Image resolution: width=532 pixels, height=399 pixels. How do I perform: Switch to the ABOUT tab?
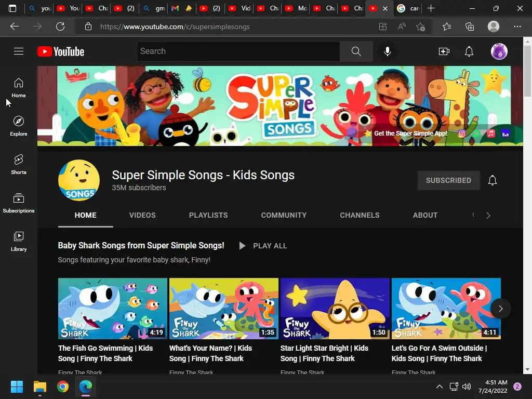point(425,215)
